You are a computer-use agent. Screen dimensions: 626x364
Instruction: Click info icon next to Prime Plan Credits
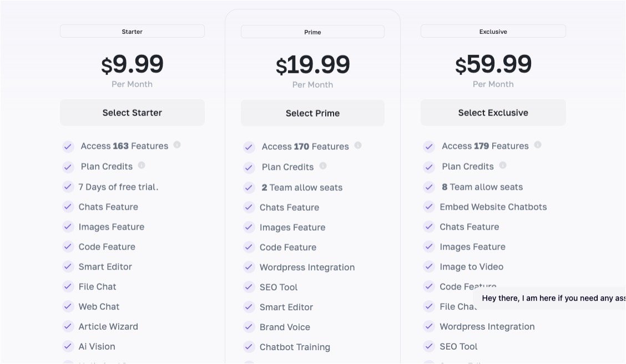pos(323,166)
